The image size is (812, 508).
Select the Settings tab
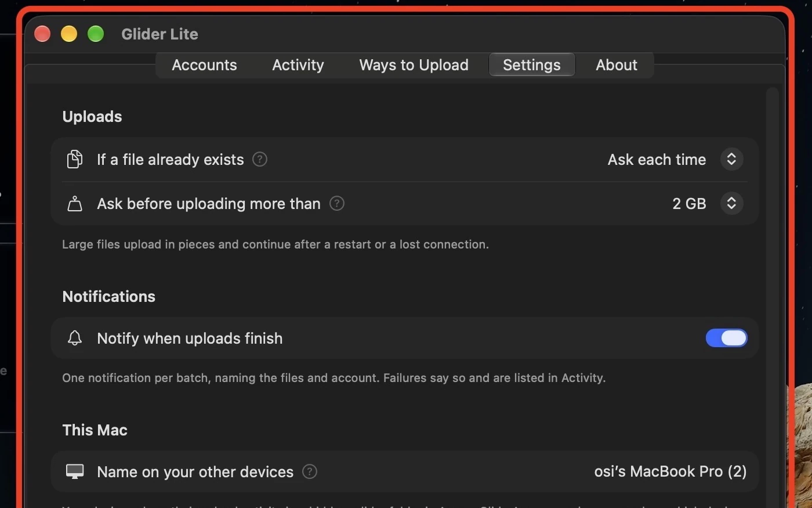pyautogui.click(x=532, y=65)
